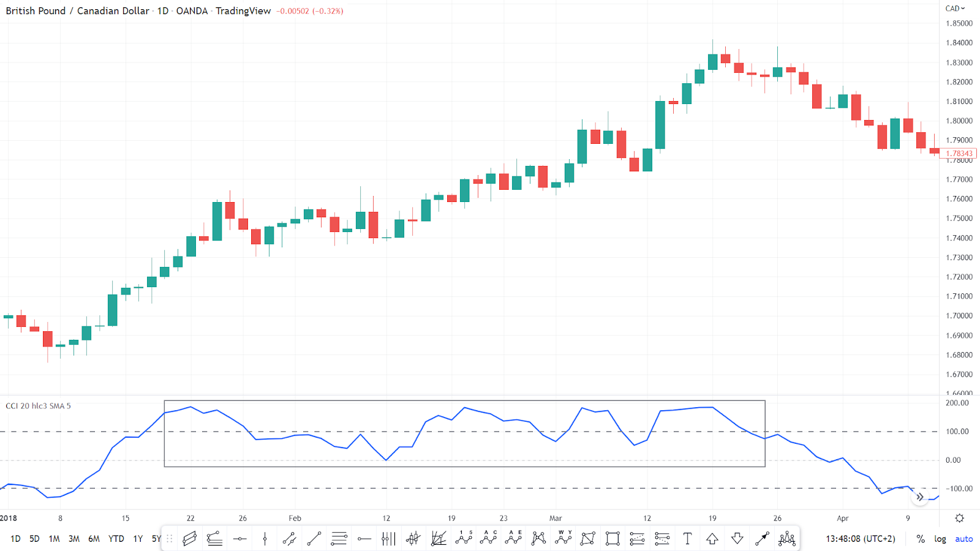Click the Feb date axis label
Image resolution: width=980 pixels, height=551 pixels.
point(295,518)
